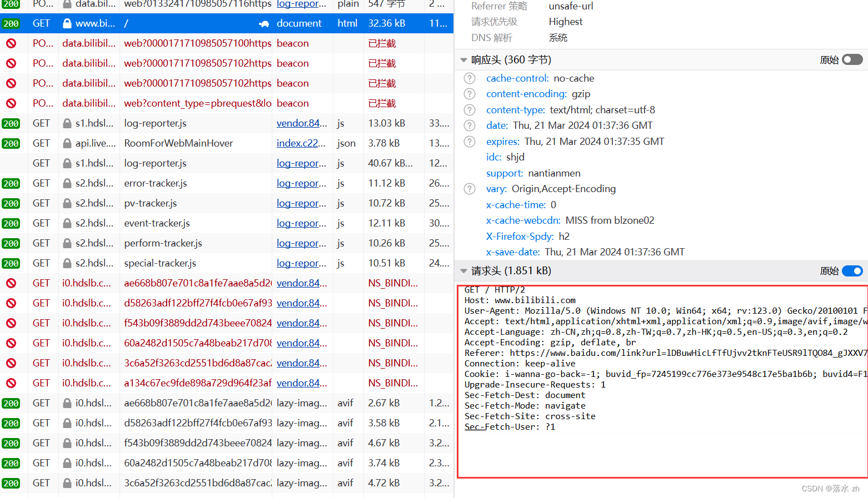Click the lock icon on event-tracker.js row
868x498 pixels.
pos(67,223)
